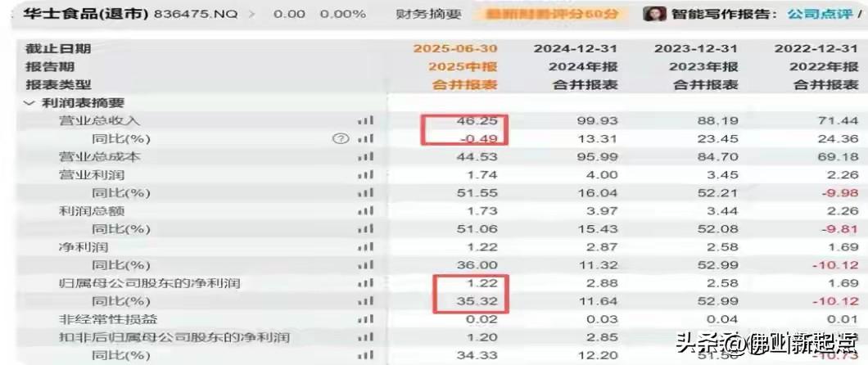This screenshot has width=868, height=365.
Task: Click the 华士食品(退市) stock name
Action: click(x=85, y=14)
